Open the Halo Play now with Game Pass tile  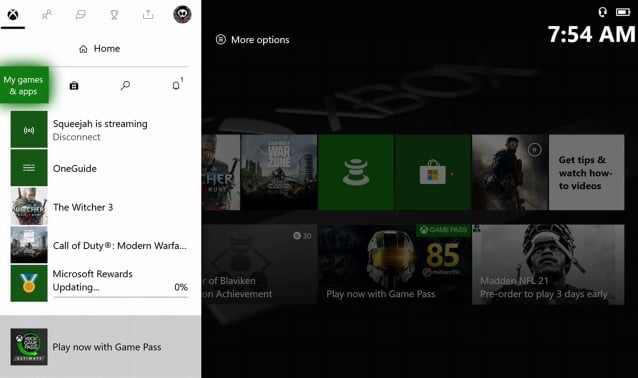point(394,264)
